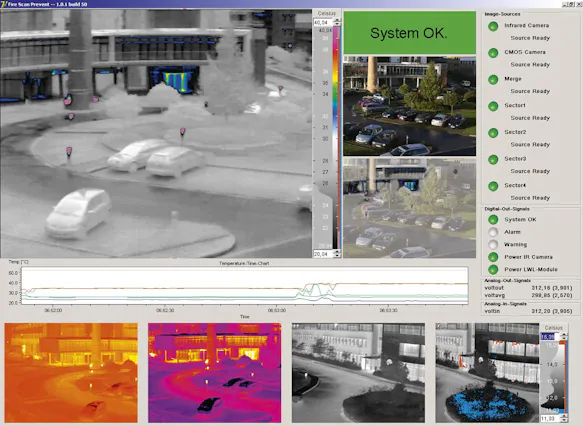Click the System OK digital-out LED
Image resolution: width=583 pixels, height=426 pixels.
[493, 220]
